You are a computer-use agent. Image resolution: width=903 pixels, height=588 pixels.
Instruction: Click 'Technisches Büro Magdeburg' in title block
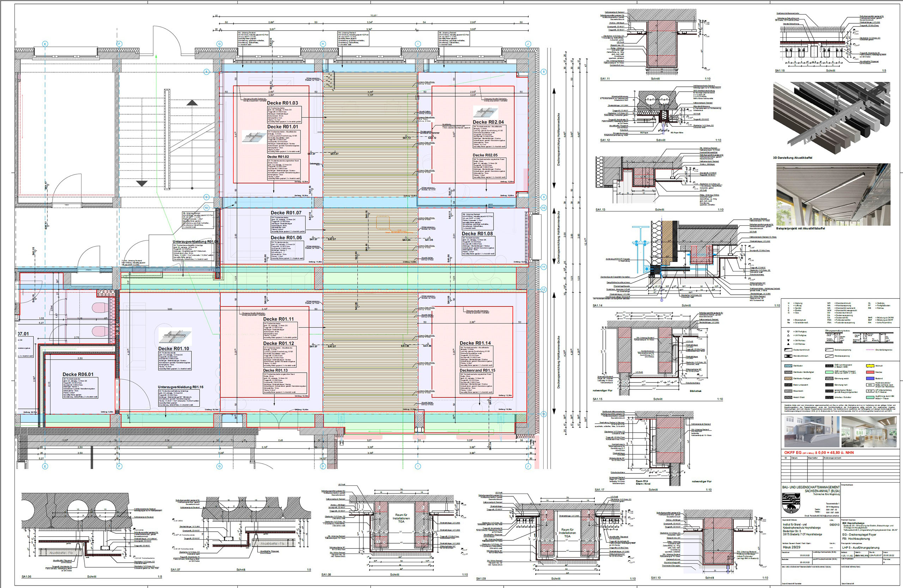click(827, 495)
